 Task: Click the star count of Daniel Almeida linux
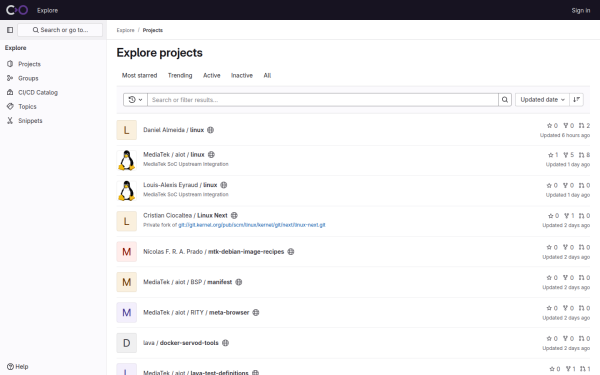(552, 126)
